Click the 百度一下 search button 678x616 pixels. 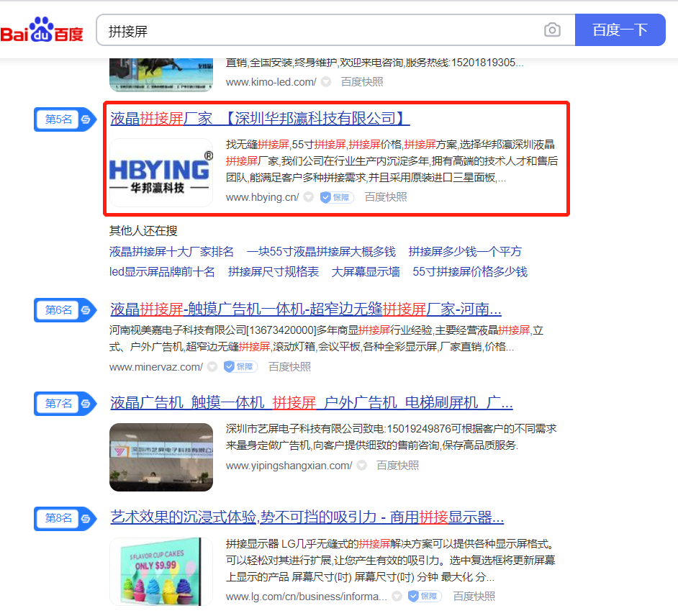tap(620, 30)
